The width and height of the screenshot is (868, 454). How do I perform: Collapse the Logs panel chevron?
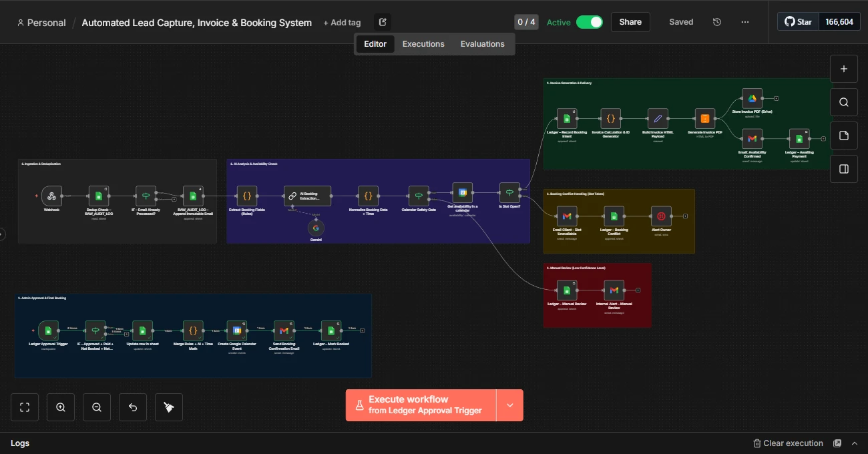tap(855, 443)
